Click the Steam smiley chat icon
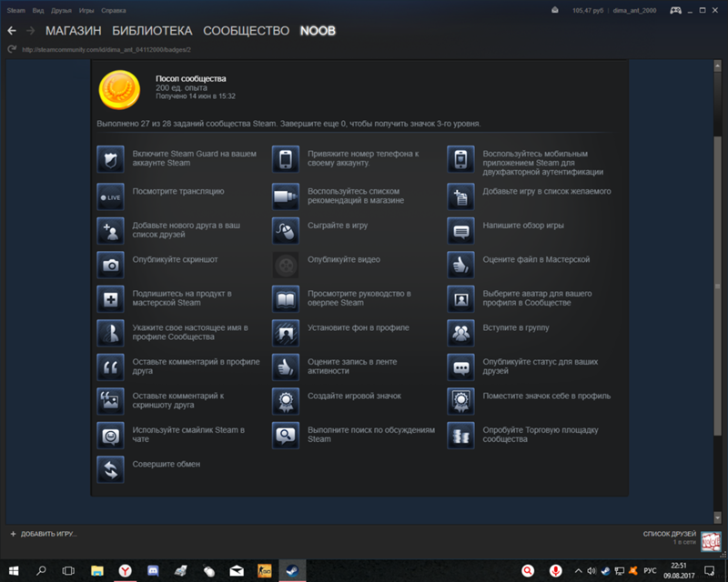 tap(110, 435)
